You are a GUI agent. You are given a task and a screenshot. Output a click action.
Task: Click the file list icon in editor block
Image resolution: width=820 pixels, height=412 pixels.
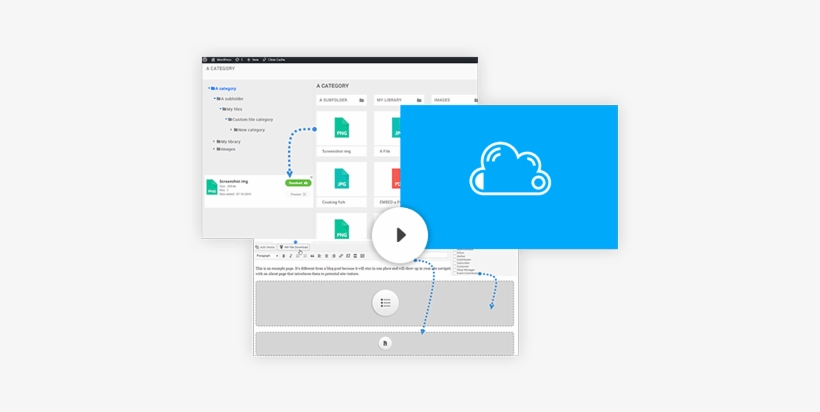point(385,302)
